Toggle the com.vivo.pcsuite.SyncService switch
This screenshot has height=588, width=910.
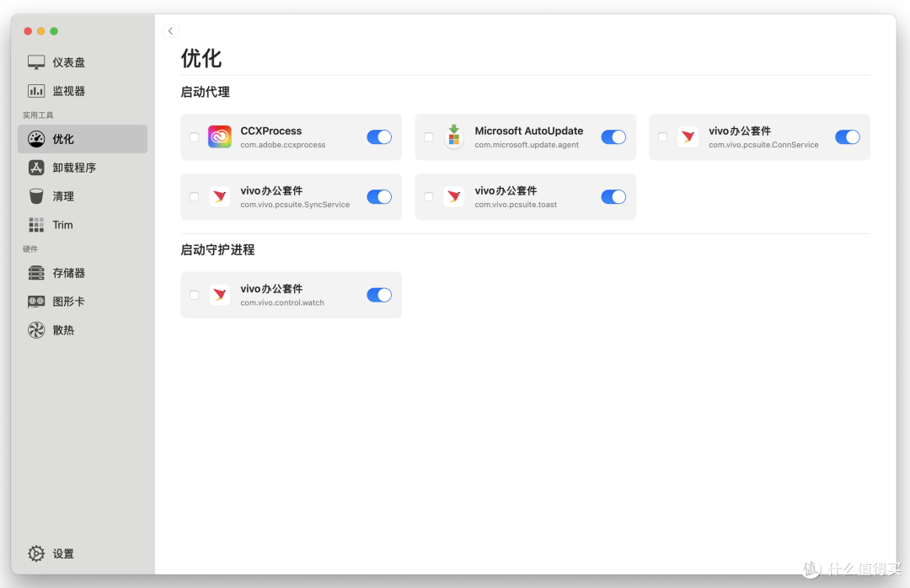point(379,197)
